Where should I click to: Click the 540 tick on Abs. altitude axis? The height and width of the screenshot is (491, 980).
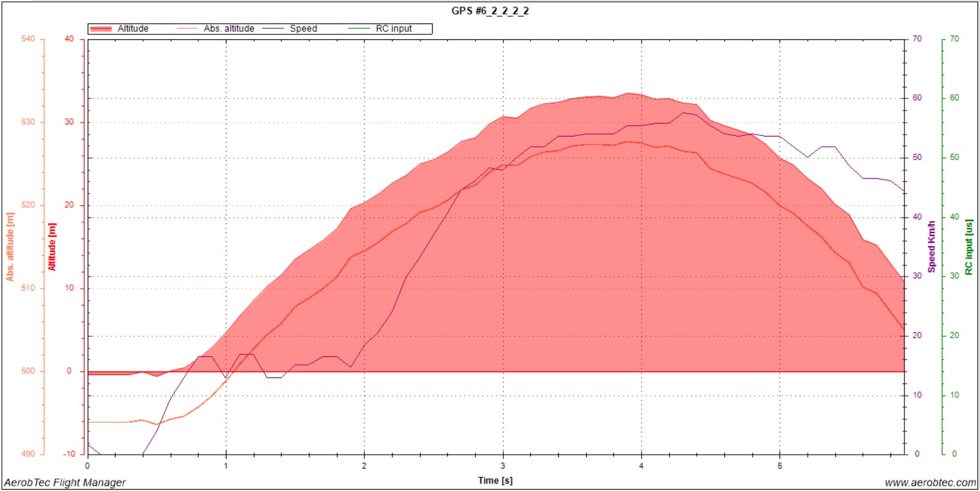click(x=28, y=39)
